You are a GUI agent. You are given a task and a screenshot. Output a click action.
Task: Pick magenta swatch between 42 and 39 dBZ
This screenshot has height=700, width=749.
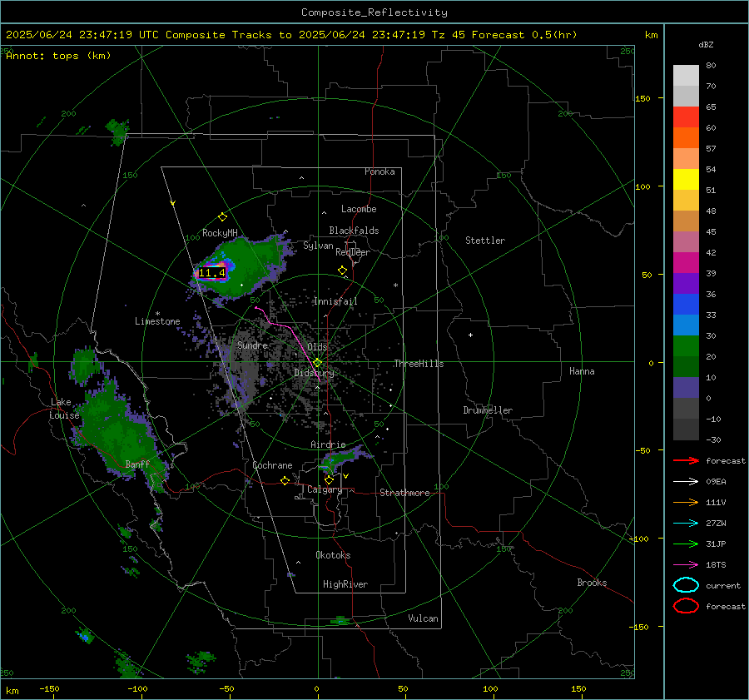(x=686, y=263)
